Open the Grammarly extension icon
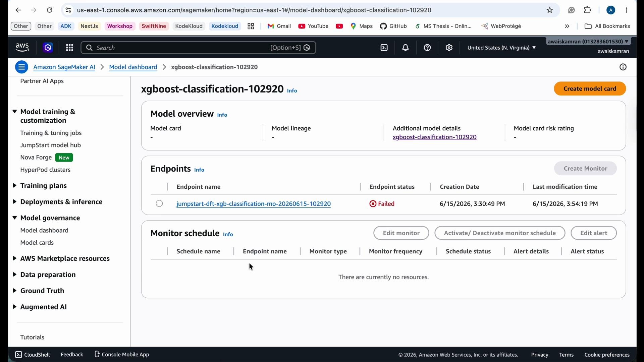The width and height of the screenshot is (644, 362). tap(572, 10)
